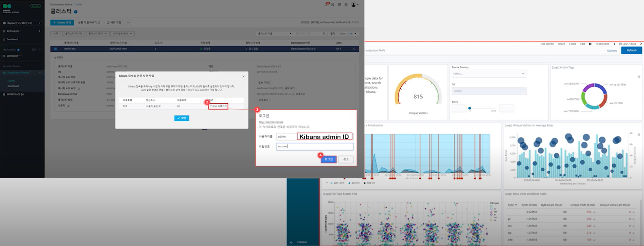Click the blue Refresh button in Kibana
644x246 pixels.
point(632,50)
